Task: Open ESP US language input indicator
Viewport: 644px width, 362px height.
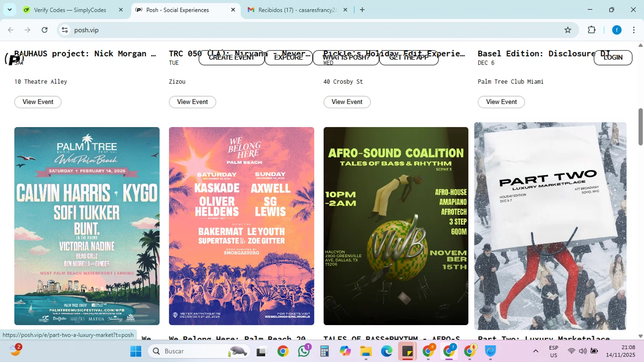Action: [x=553, y=351]
